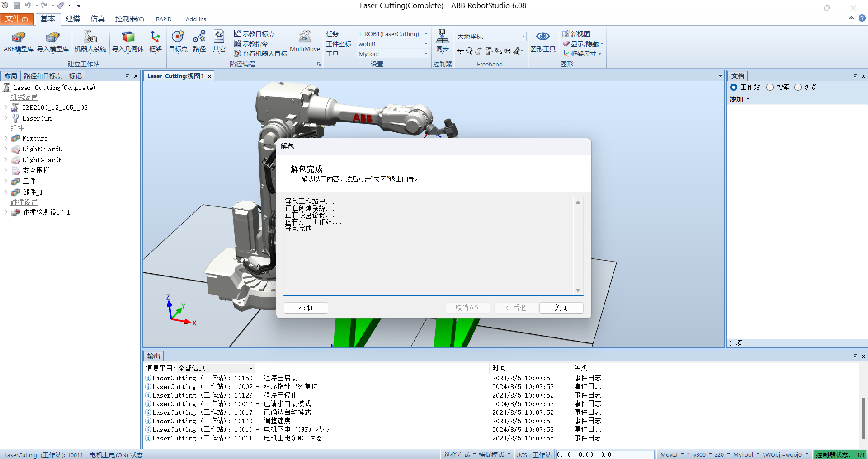Switch to the 建模 ribbon tab
868x459 pixels.
point(72,19)
